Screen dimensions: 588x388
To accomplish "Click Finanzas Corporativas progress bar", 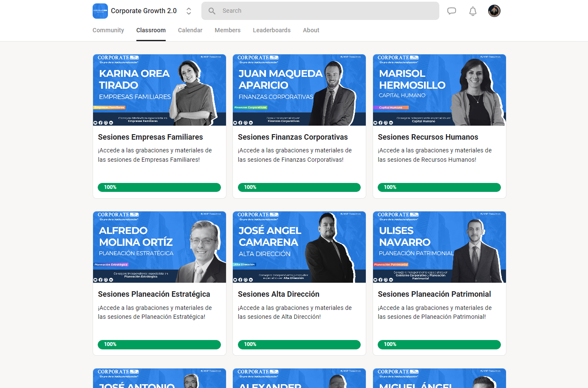I will [299, 187].
